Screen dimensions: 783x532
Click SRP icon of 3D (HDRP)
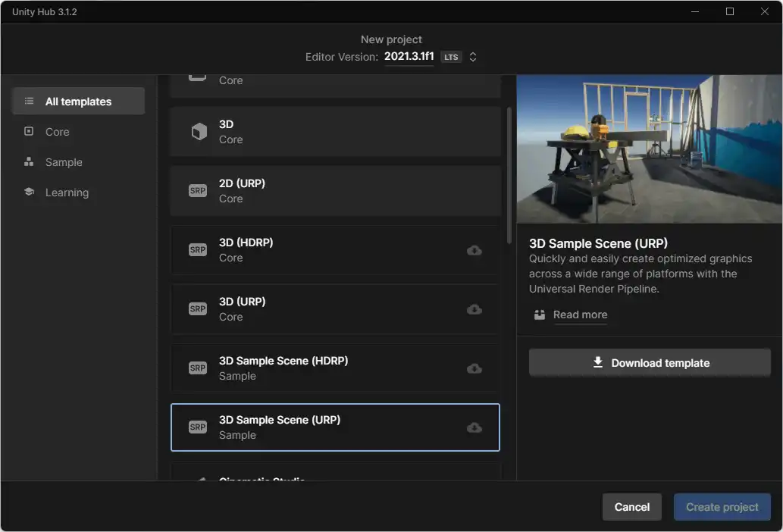pos(198,249)
